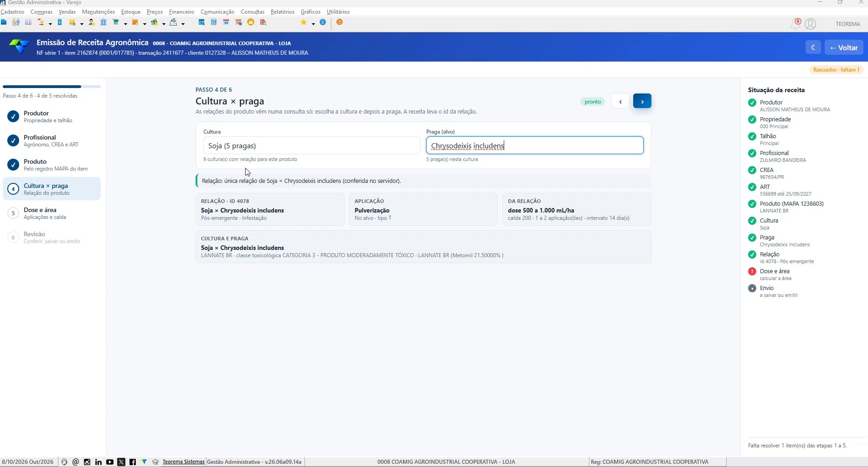Expand dropdown arrow next to cash register icon
Image resolution: width=868 pixels, height=467 pixels.
click(x=183, y=24)
